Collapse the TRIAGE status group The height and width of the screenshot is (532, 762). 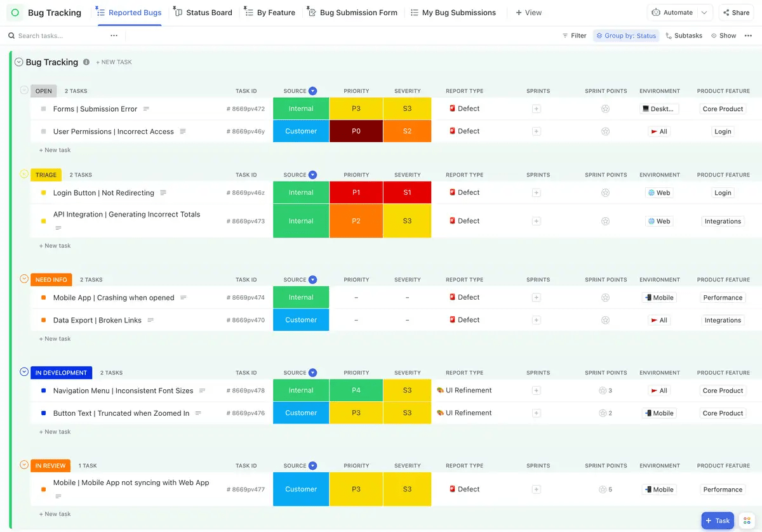pos(24,174)
